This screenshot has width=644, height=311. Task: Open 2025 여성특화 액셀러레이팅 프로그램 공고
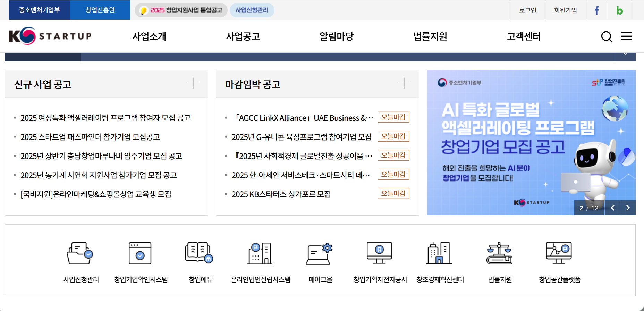105,118
